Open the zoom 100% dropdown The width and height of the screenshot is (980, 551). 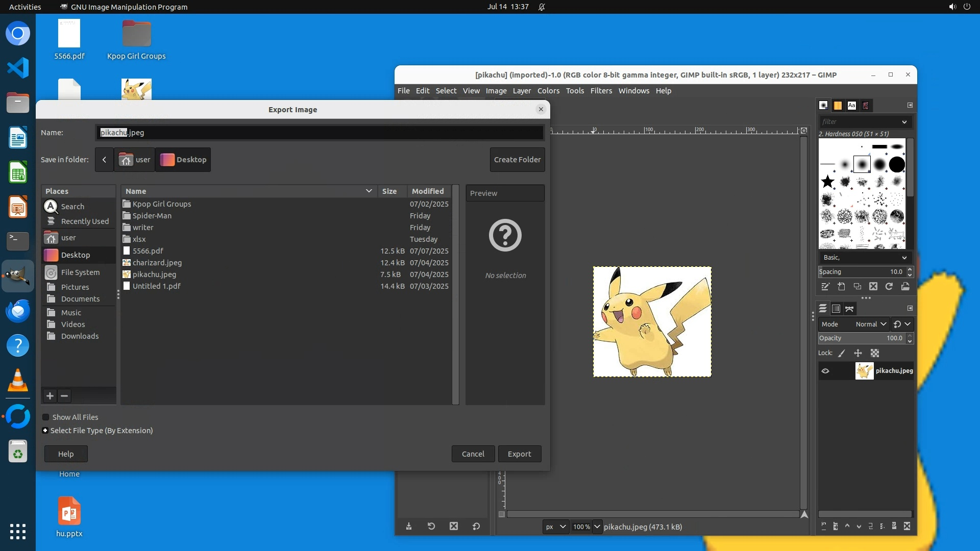pos(597,527)
